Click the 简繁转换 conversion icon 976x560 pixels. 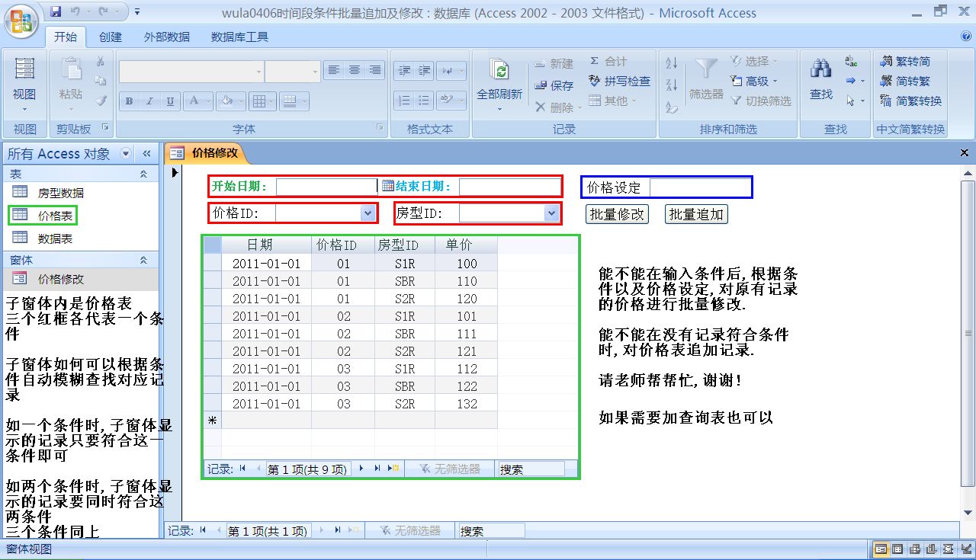pyautogui.click(x=885, y=101)
